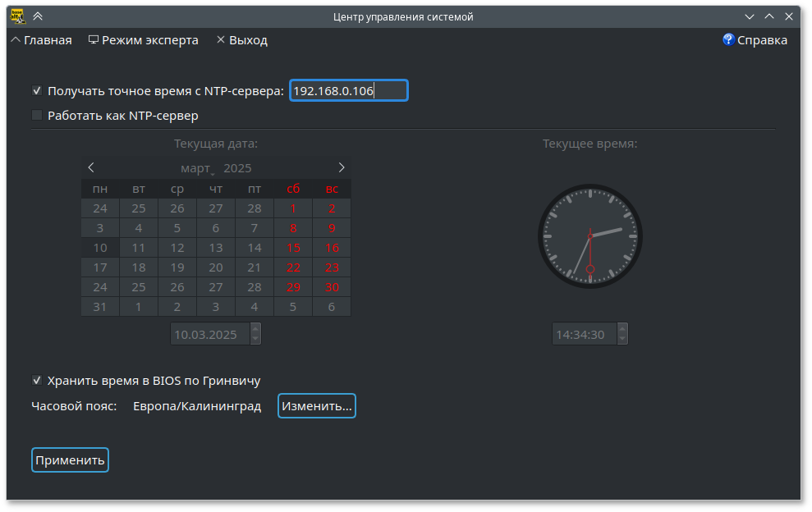Enable Работать как NTP-сервер checkbox
This screenshot has height=512, width=812.
[37, 116]
